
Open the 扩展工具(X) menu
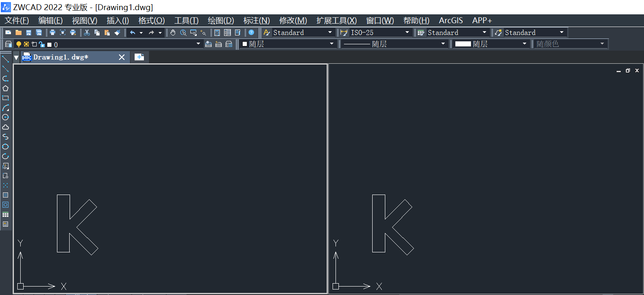coord(336,20)
